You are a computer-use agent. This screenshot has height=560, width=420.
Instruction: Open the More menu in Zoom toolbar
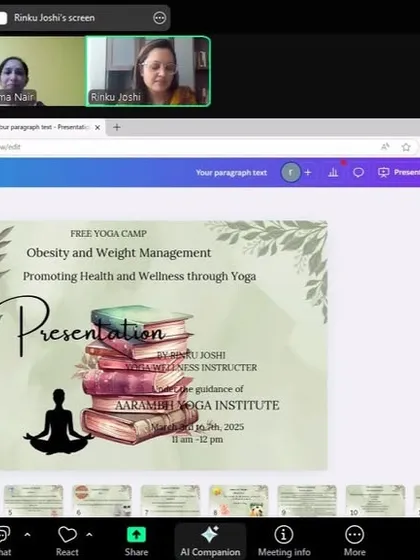354,541
